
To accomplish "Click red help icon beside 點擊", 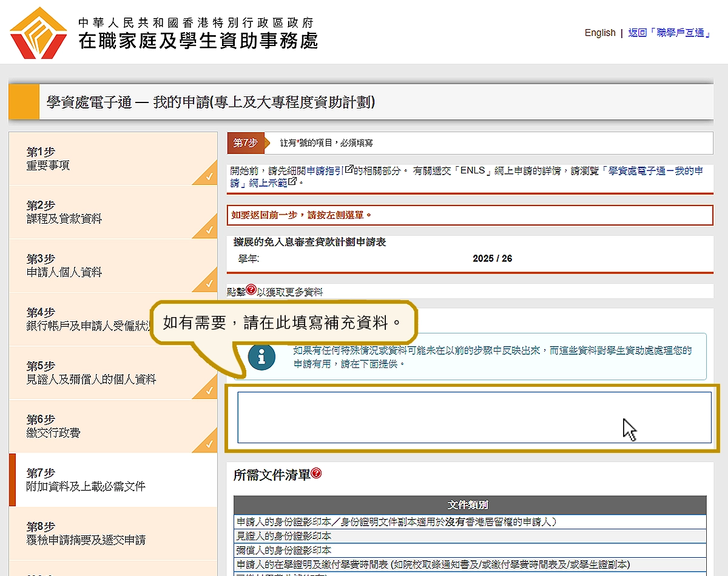I will pyautogui.click(x=251, y=290).
